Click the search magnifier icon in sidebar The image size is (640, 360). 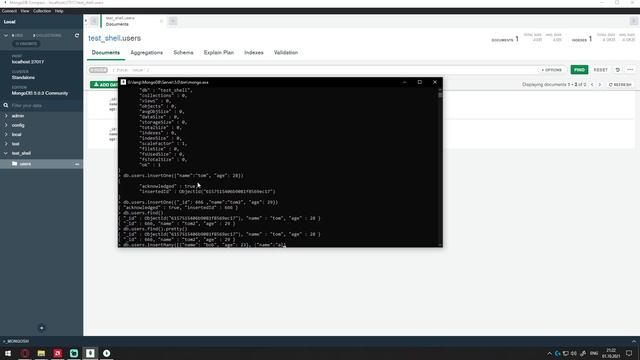pos(6,105)
